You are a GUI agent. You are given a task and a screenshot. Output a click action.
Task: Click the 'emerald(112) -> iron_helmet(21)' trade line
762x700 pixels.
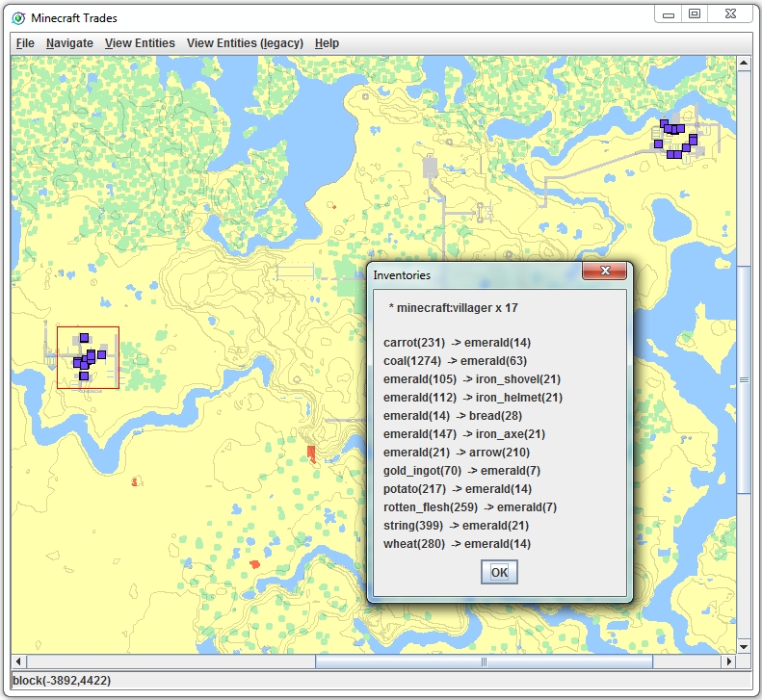(473, 398)
